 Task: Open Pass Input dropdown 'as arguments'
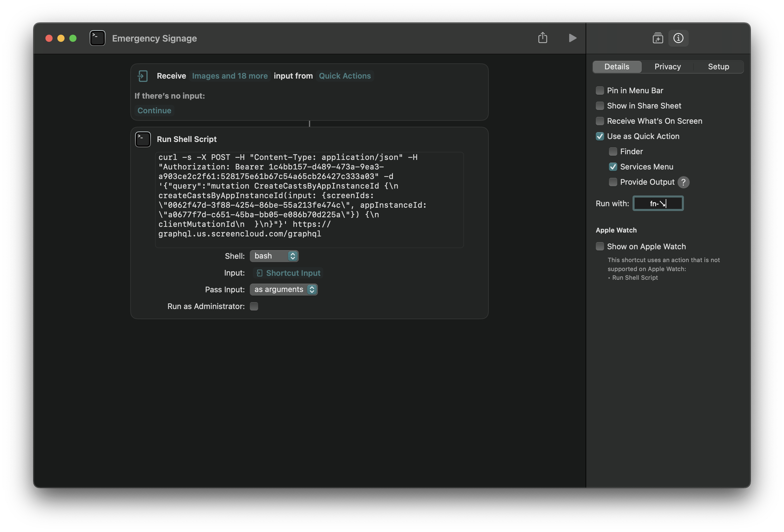pyautogui.click(x=283, y=290)
